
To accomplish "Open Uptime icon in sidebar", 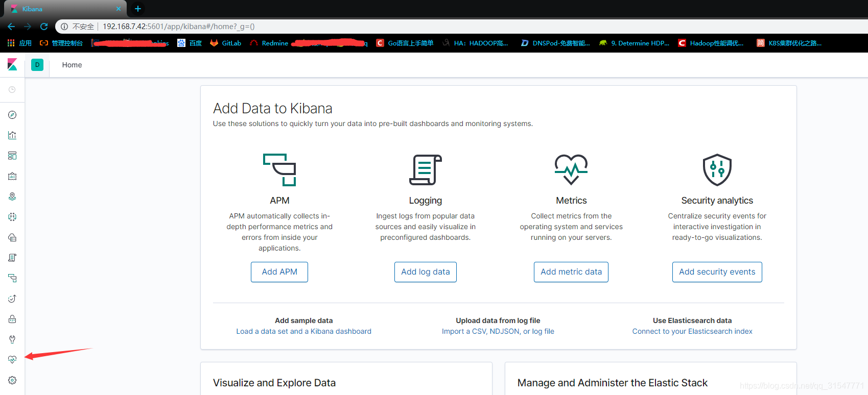I will (x=12, y=299).
